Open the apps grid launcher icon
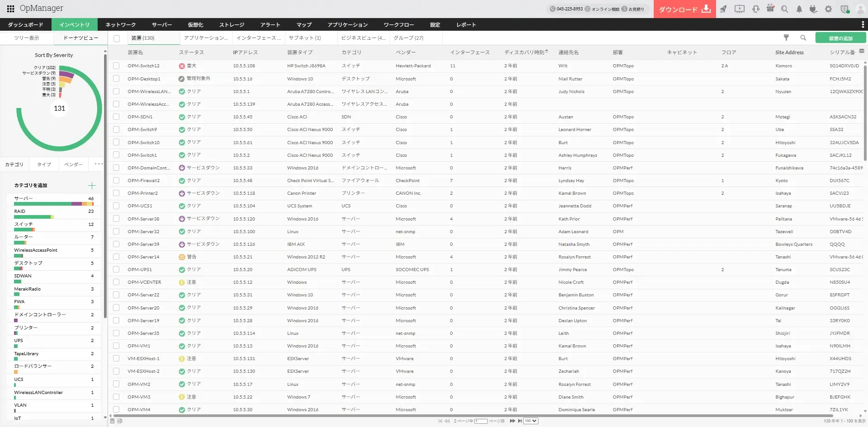 point(10,9)
